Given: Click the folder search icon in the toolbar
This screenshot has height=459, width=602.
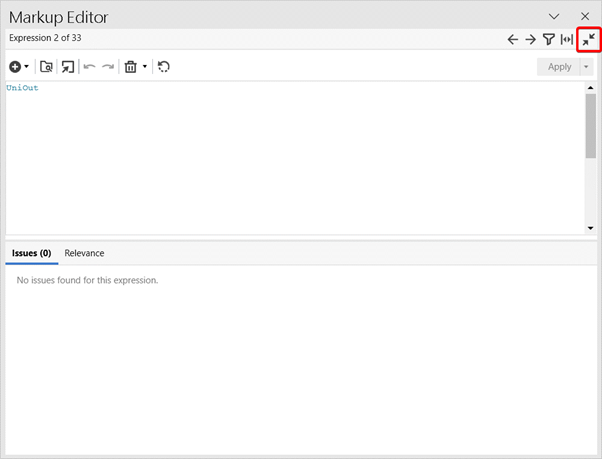Looking at the screenshot, I should [46, 67].
